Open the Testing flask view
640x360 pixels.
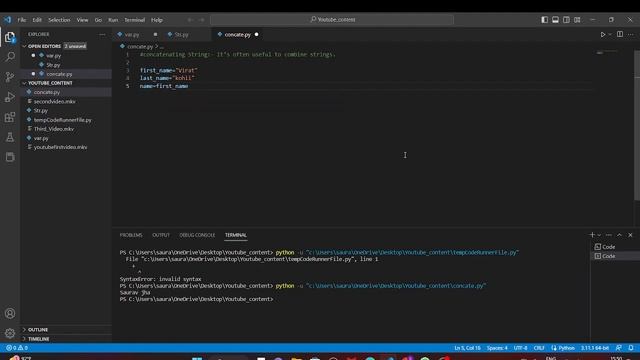[10, 137]
